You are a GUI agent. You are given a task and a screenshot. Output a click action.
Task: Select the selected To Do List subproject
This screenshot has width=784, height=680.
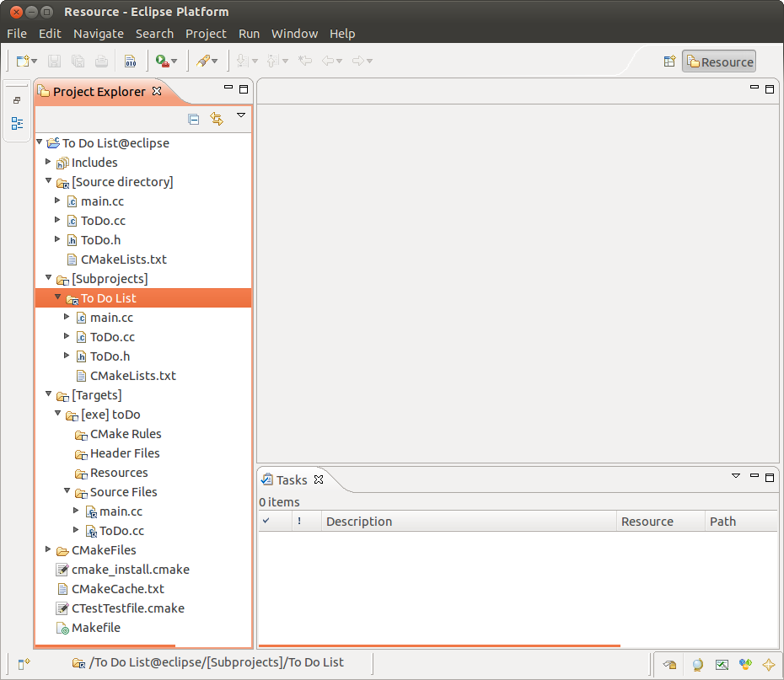(143, 298)
